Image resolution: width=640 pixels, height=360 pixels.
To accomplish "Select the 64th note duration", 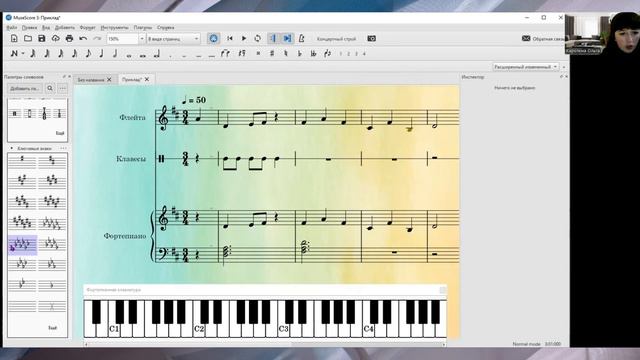I will tap(47, 53).
